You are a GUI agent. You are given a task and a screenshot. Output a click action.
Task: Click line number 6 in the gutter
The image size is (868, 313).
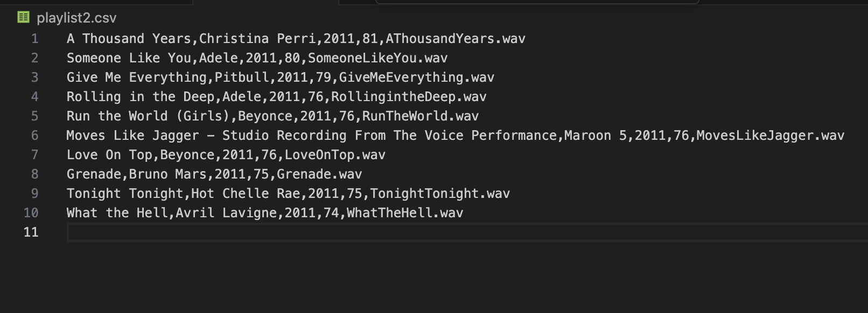[33, 135]
